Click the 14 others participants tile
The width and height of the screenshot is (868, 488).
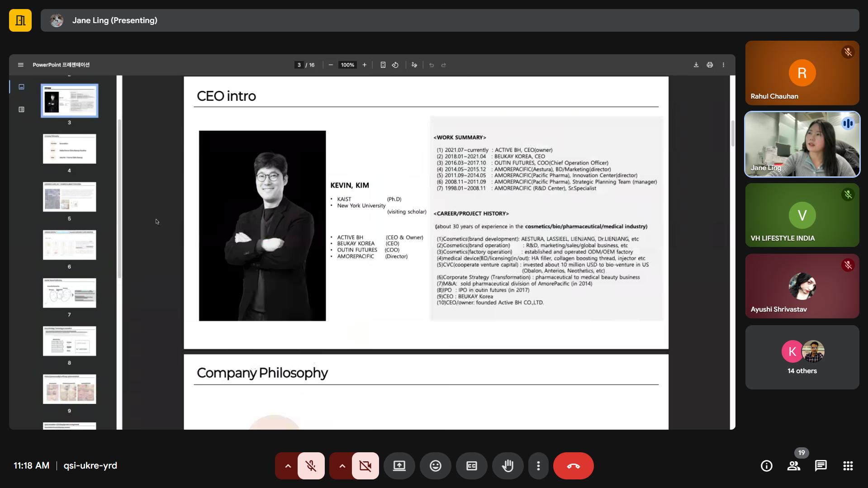pos(802,357)
